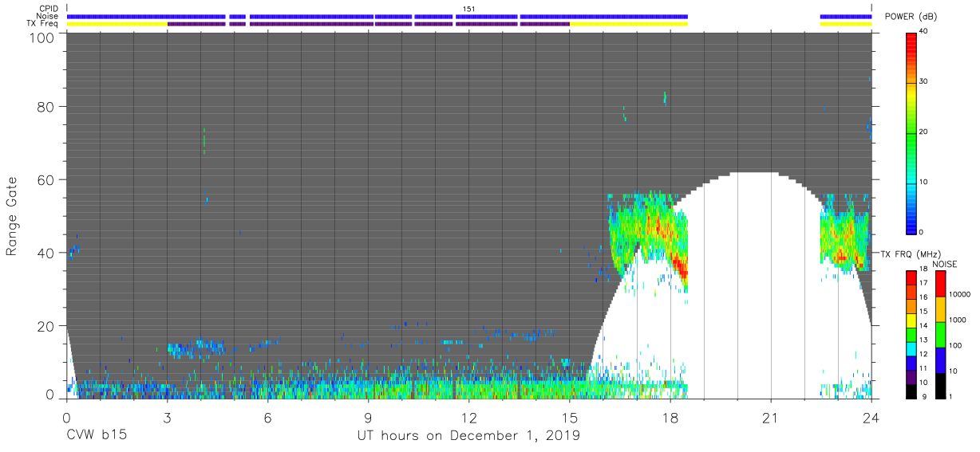Screen dimensions: 980x452
Task: Click the 30 label on power scale
Action: click(x=925, y=82)
